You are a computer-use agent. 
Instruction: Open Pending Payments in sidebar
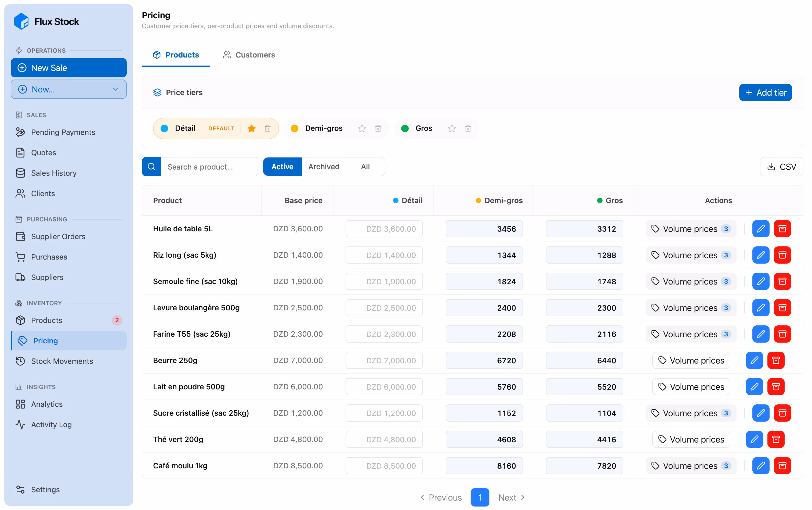tap(69, 132)
